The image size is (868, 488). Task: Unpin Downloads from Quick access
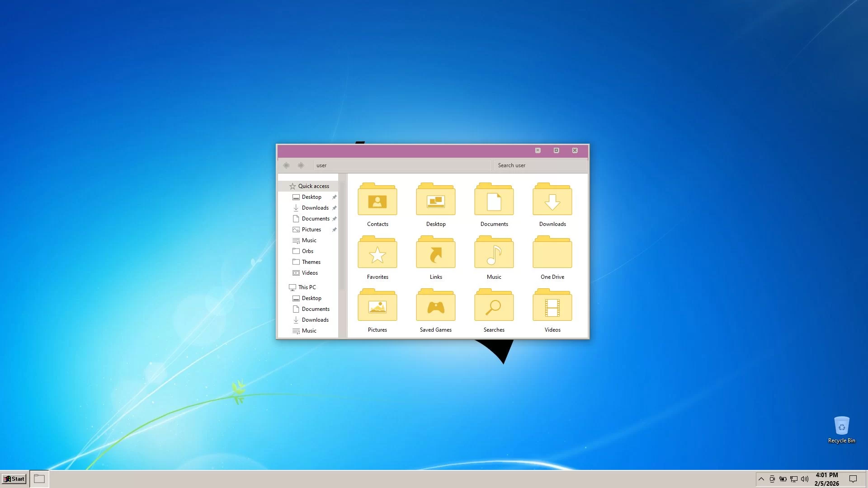[x=335, y=208]
